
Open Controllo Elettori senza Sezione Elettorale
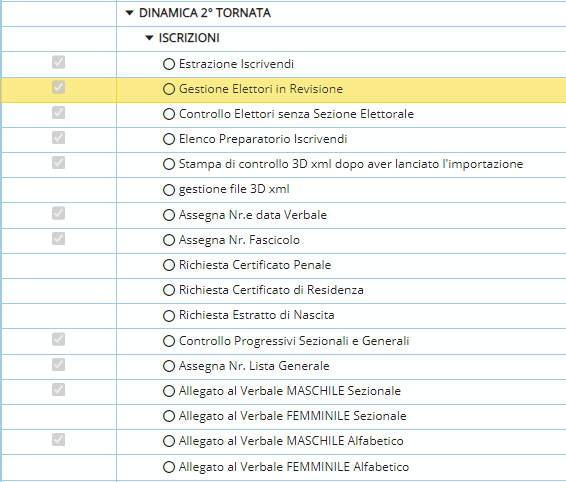(296, 114)
